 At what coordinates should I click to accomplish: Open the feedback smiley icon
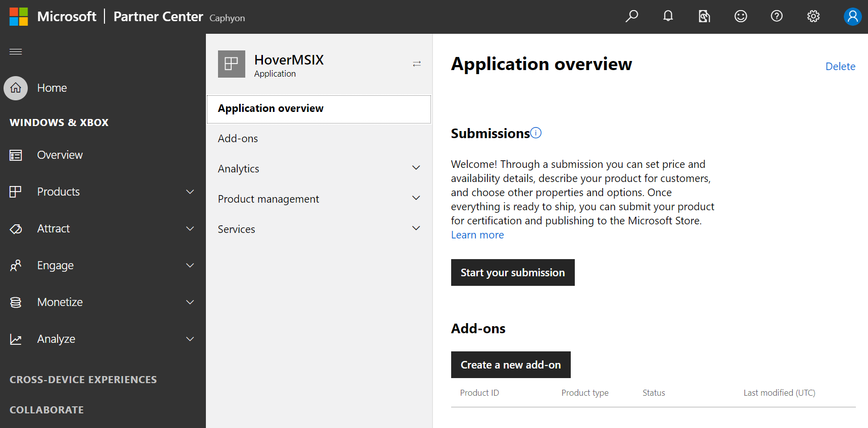pyautogui.click(x=741, y=16)
